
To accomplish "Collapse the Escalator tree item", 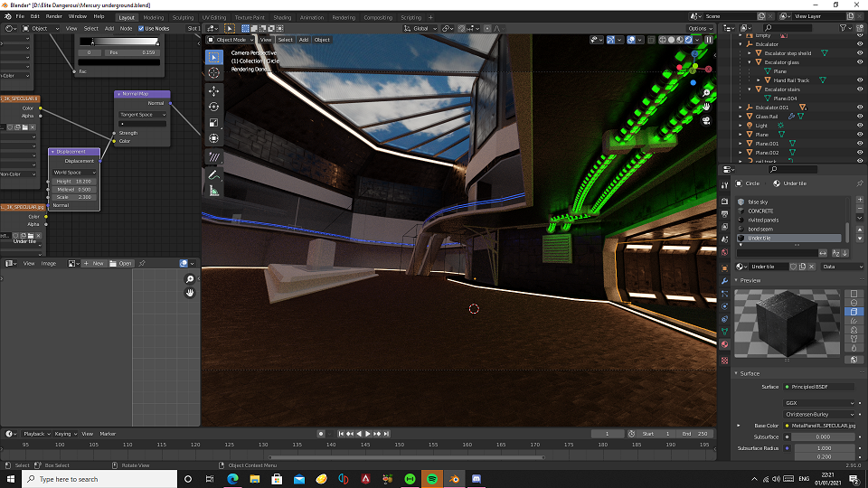I will click(741, 44).
